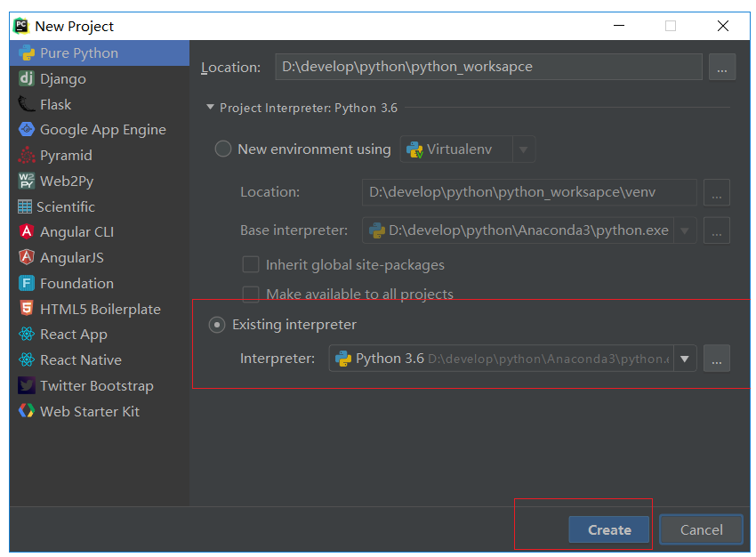Screen dimensions: 756x557
Task: Close the New Project dialog
Action: click(723, 26)
